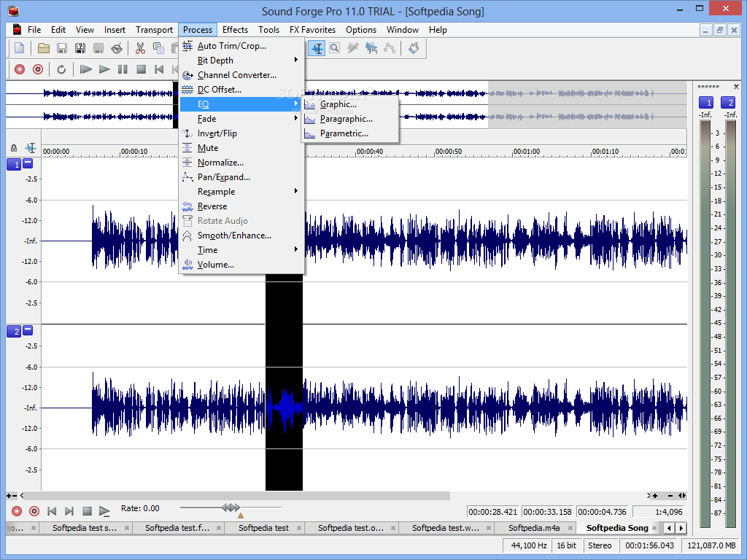Click the Open folder toolbar icon
The image size is (747, 560).
[x=44, y=48]
